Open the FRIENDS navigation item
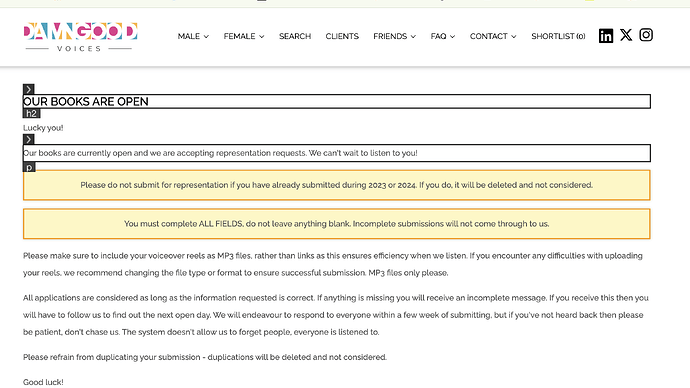Viewport: 690px width, 388px height. point(390,36)
